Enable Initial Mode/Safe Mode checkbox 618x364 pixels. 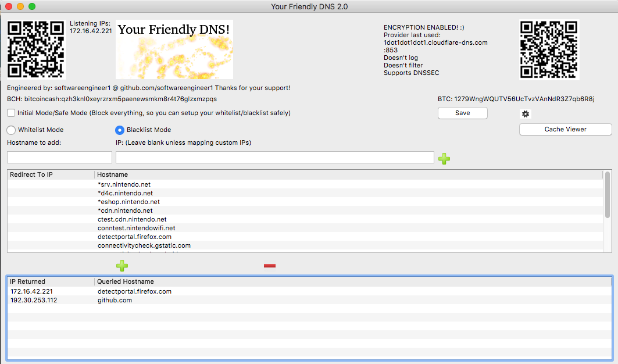11,113
